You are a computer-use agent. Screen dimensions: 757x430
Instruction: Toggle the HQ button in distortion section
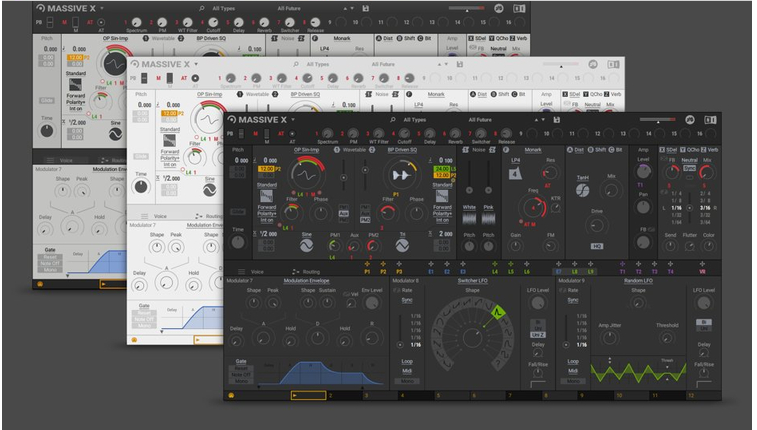[x=597, y=246]
